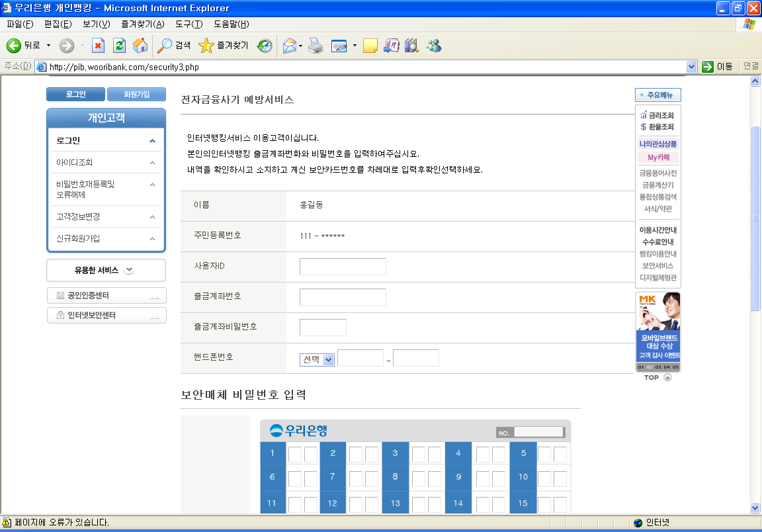Collapse the 로그인 sidebar section
Screen dimensions: 762x532
[152, 141]
